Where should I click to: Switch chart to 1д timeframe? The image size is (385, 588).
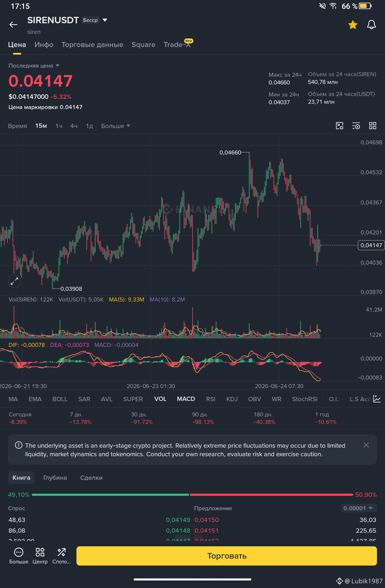(89, 126)
